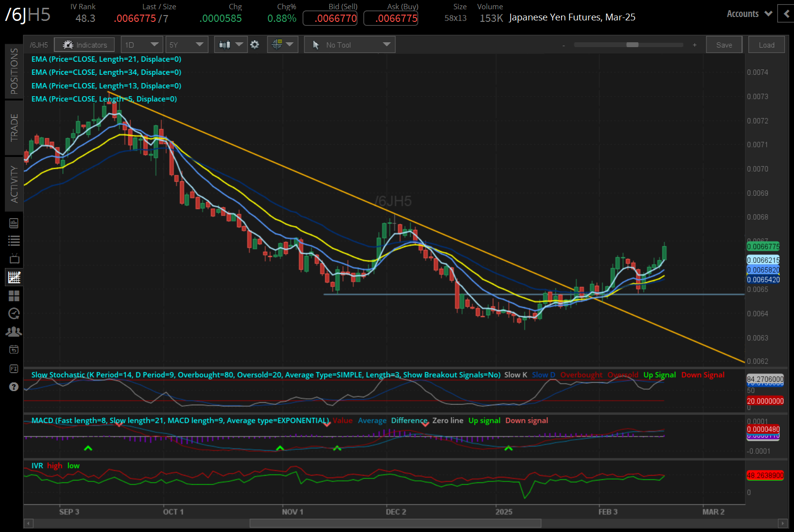
Task: Open the community people icon
Action: tap(14, 331)
